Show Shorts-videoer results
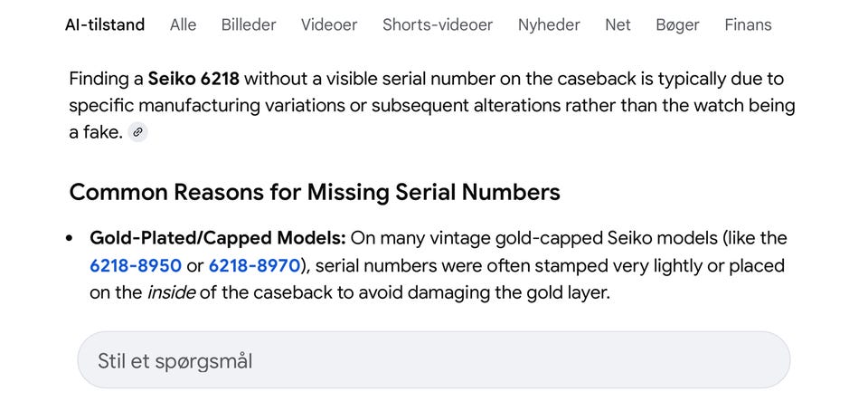Image resolution: width=868 pixels, height=401 pixels. 438,24
